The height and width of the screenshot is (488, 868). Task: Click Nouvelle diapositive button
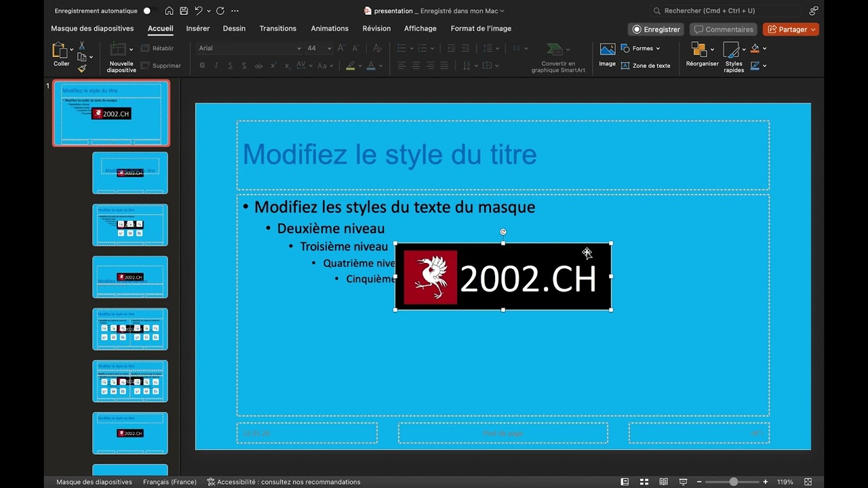tap(121, 58)
